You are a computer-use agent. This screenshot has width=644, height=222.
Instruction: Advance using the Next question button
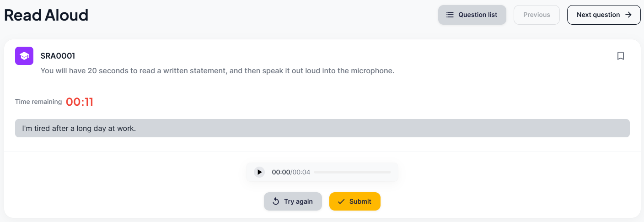point(603,15)
